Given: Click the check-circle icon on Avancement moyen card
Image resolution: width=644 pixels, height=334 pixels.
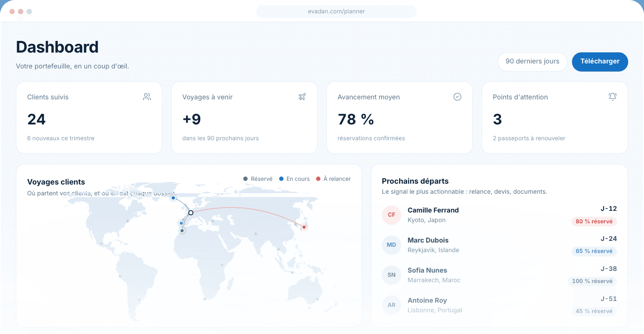Looking at the screenshot, I should coord(457,97).
